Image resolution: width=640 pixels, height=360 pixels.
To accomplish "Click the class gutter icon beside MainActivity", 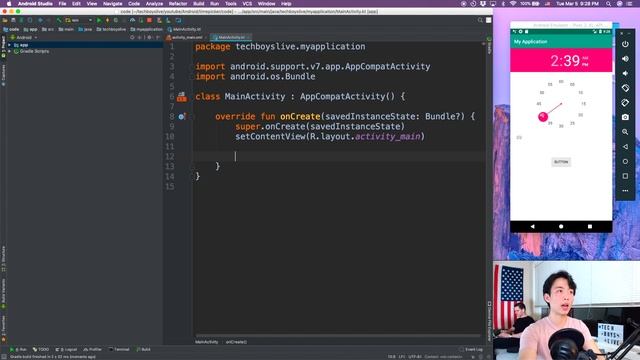I will click(x=182, y=97).
